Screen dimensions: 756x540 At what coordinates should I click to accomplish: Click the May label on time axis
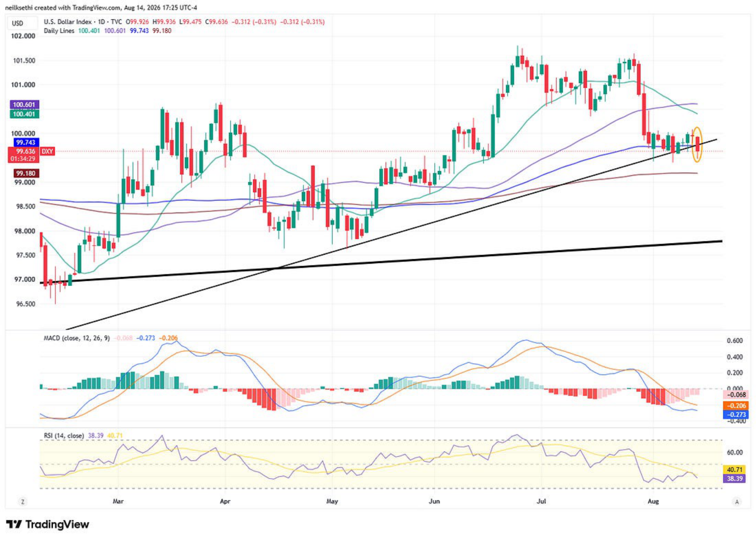(x=332, y=502)
